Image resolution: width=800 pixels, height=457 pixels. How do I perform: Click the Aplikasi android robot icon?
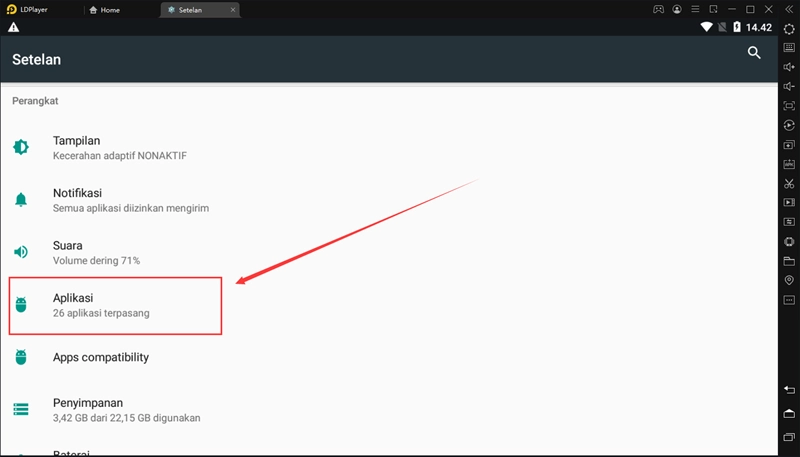[x=21, y=304]
